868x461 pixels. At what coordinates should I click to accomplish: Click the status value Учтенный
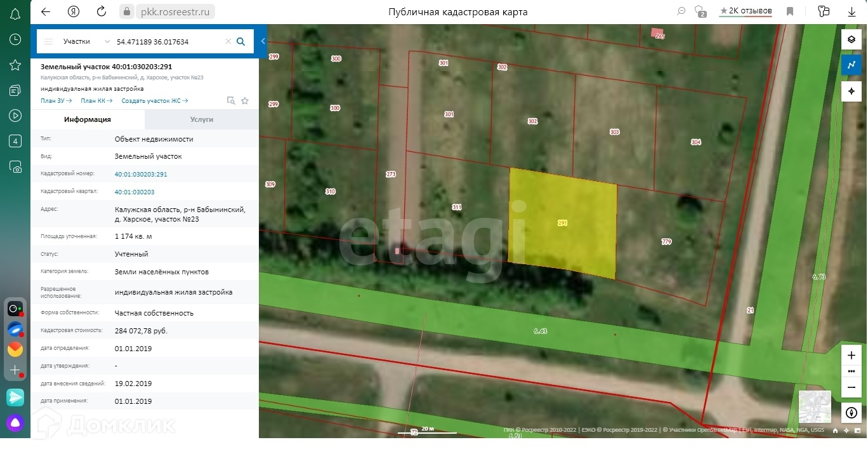point(131,254)
